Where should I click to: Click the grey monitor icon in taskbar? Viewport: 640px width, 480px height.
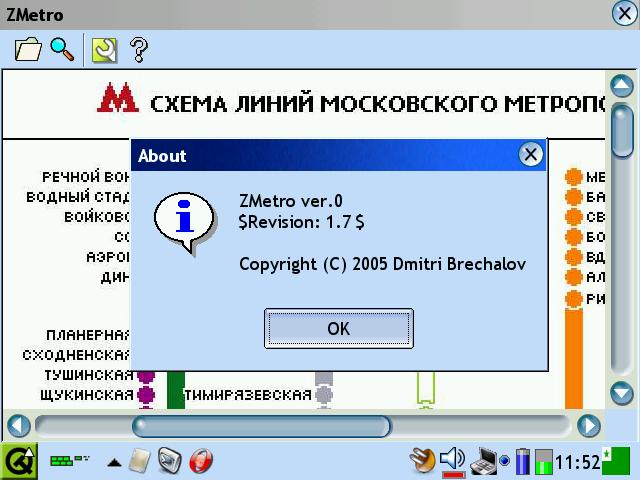pos(169,461)
